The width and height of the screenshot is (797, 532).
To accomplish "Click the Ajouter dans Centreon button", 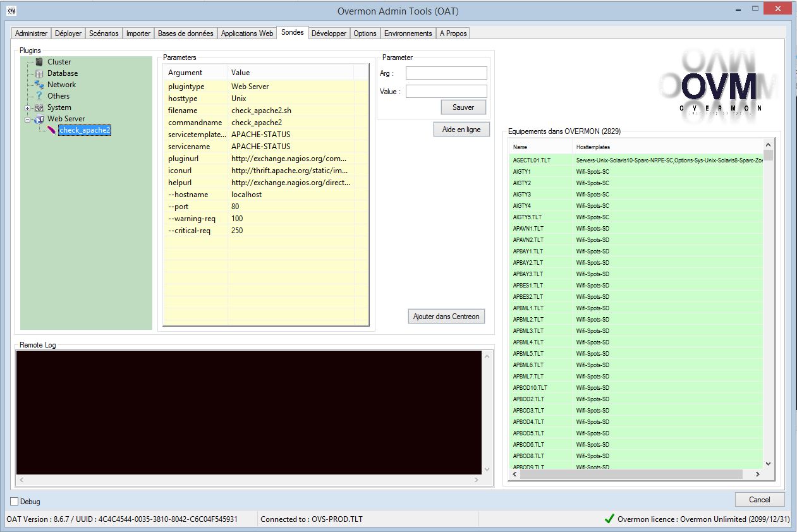I will point(446,317).
